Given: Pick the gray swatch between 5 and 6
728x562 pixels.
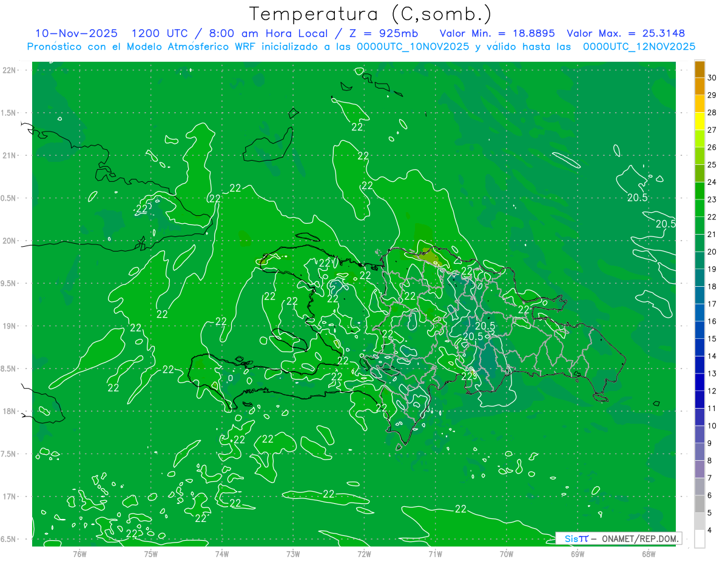Looking at the screenshot, I should click(x=699, y=504).
